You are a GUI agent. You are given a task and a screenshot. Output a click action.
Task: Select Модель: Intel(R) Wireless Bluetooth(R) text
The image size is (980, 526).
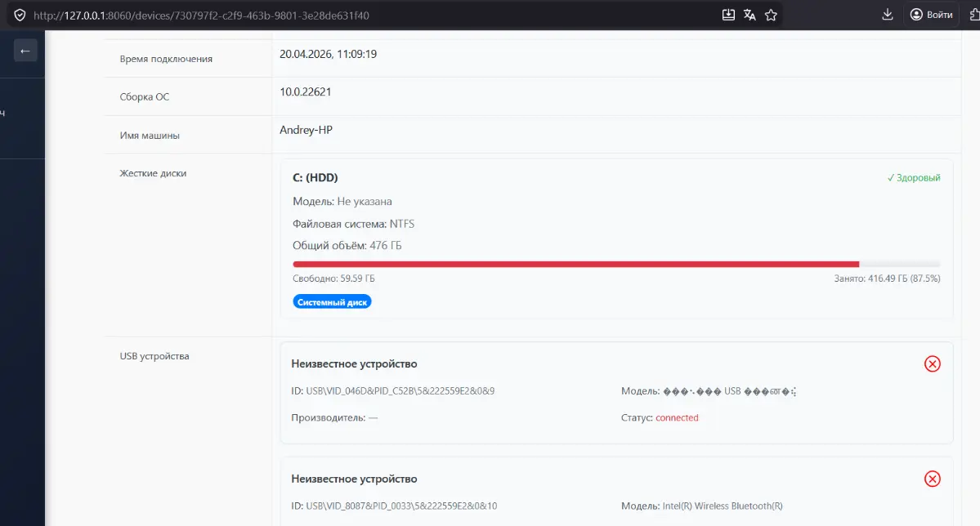click(702, 506)
